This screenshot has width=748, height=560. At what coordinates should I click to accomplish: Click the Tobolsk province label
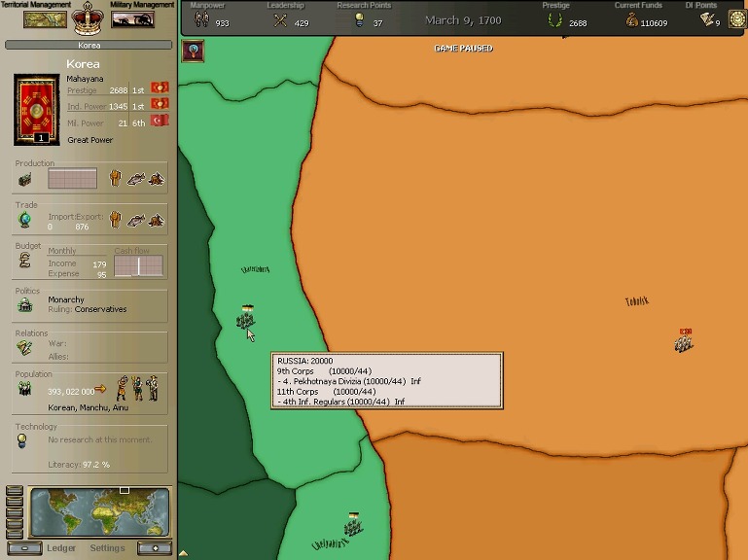637,301
